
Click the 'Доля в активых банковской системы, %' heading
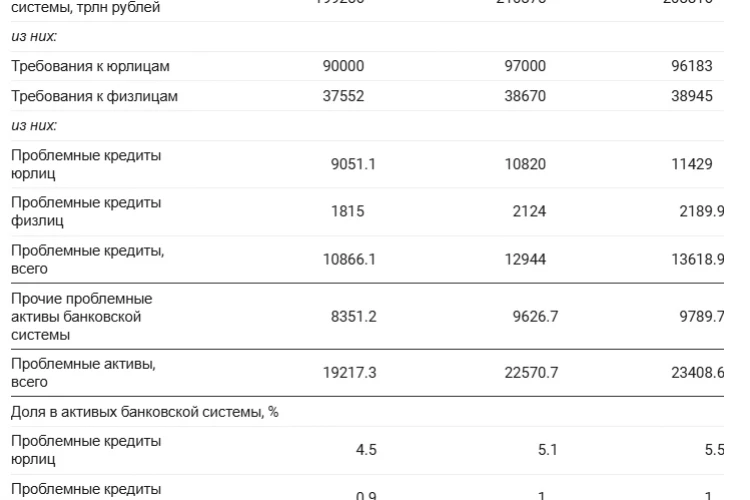click(x=144, y=412)
